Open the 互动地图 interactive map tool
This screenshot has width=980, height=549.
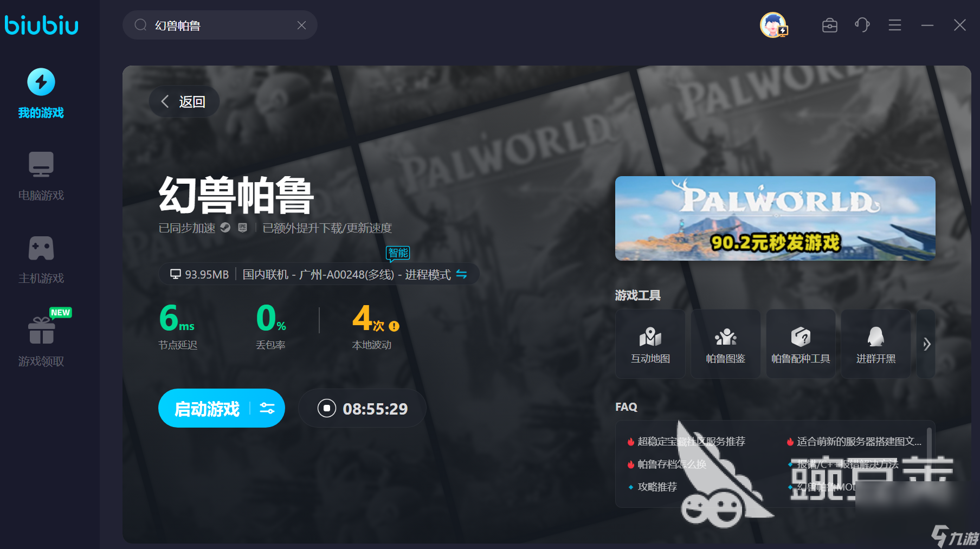pyautogui.click(x=650, y=343)
